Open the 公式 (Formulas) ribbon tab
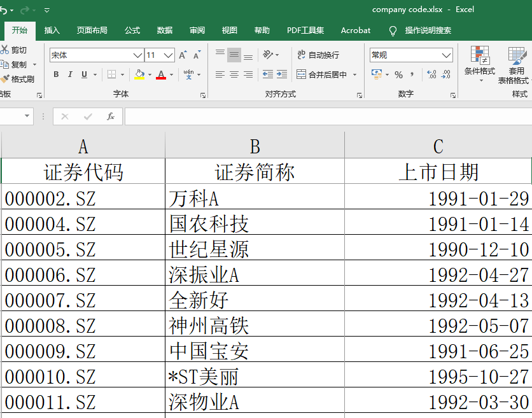 132,31
